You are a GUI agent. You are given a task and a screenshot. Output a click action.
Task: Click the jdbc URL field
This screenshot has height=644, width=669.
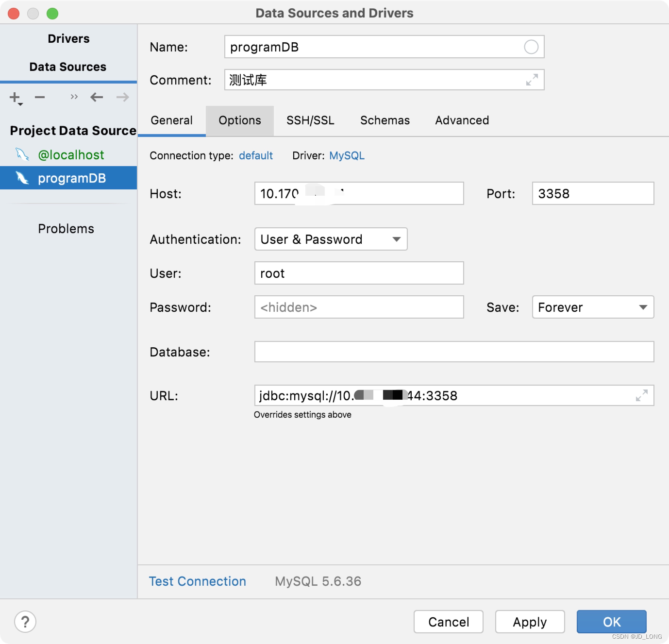click(x=454, y=396)
